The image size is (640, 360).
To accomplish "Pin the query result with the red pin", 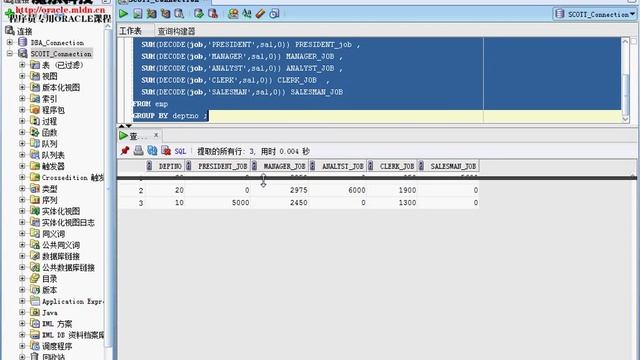I will tap(125, 151).
